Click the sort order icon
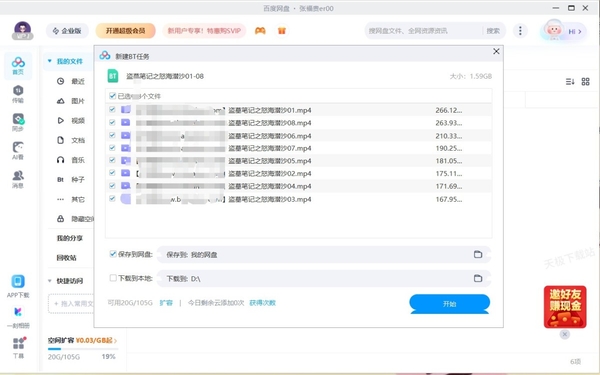The image size is (600, 375). [x=570, y=82]
